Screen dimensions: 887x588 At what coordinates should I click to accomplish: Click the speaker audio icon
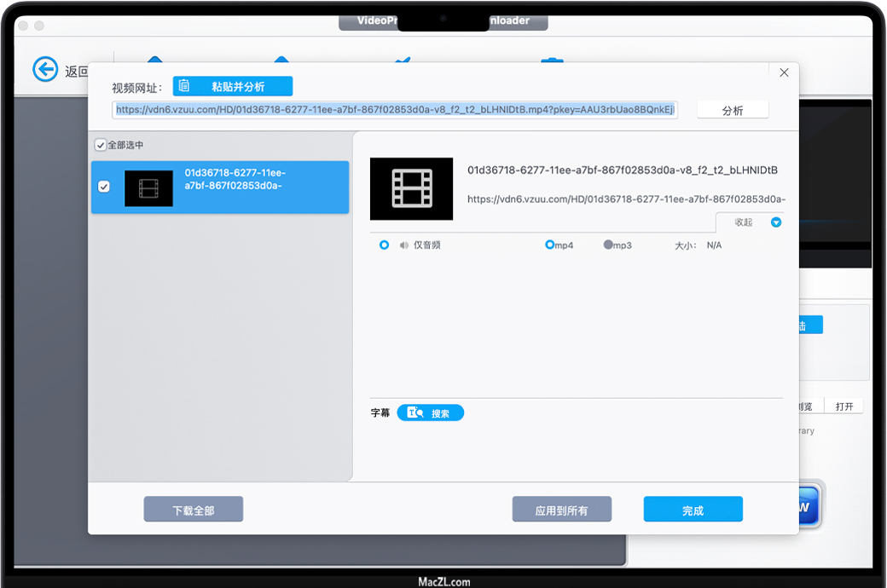pyautogui.click(x=404, y=245)
